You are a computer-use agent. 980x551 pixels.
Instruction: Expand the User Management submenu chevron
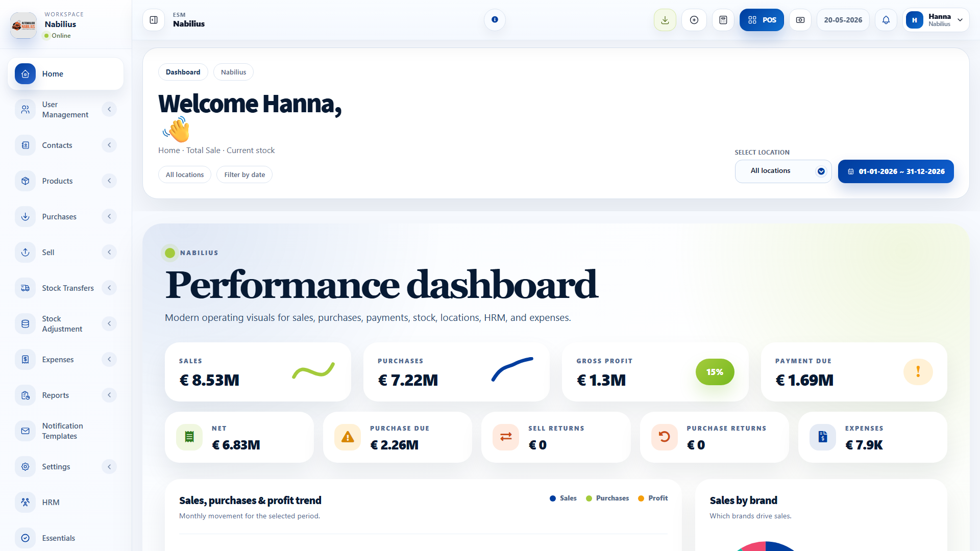point(109,109)
